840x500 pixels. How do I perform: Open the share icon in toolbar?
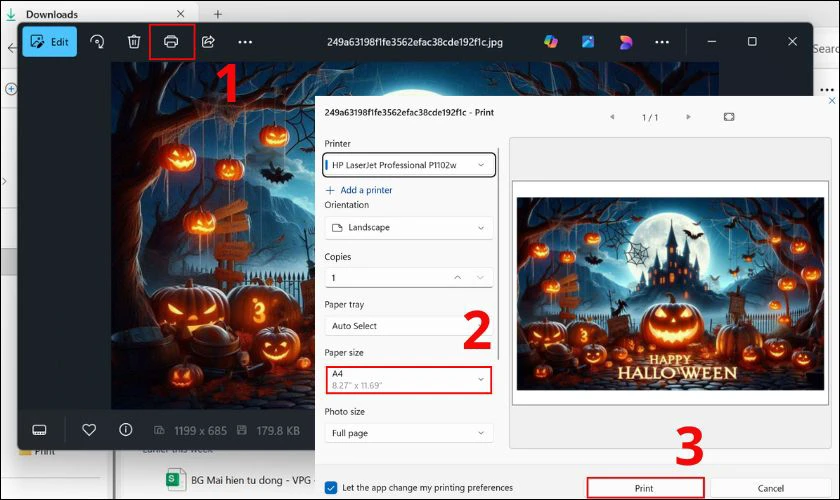click(x=208, y=42)
